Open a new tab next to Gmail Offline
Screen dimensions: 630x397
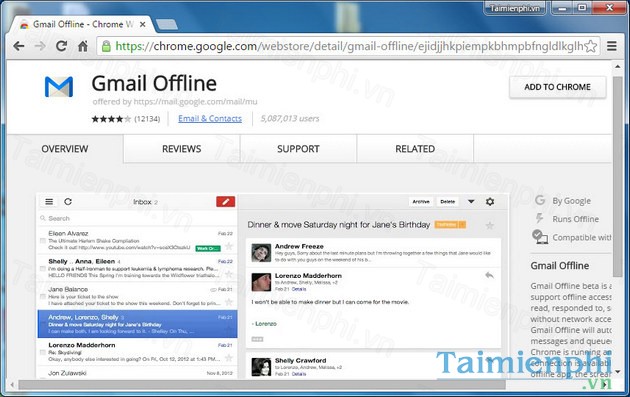coord(166,25)
